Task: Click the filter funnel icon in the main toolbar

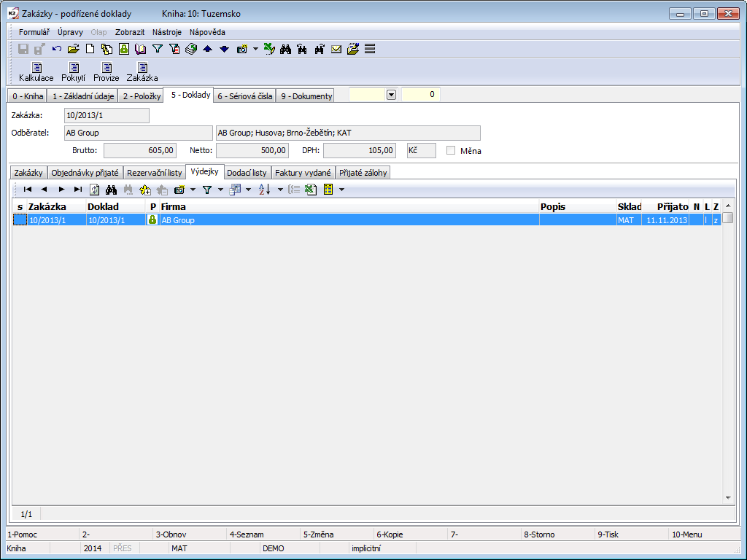Action: [x=158, y=49]
